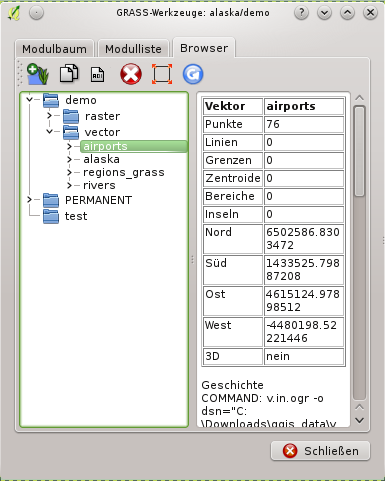This screenshot has height=481, width=385.
Task: Select the test mapset
Action: click(76, 216)
